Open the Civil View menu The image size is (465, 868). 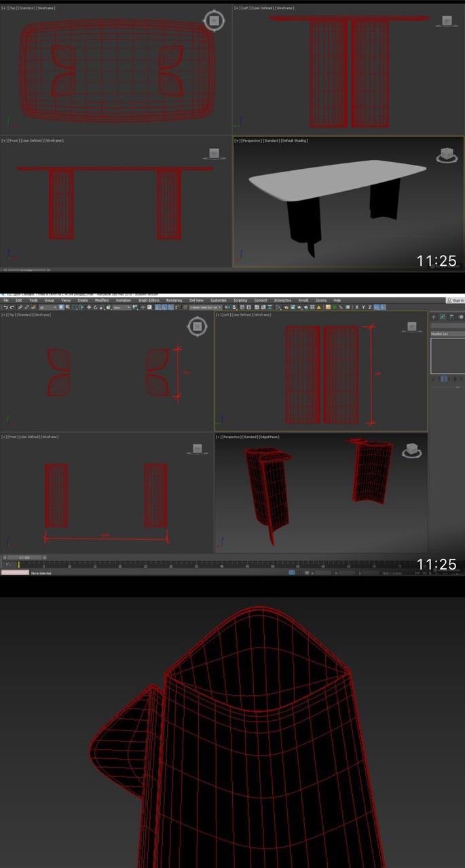pyautogui.click(x=196, y=300)
